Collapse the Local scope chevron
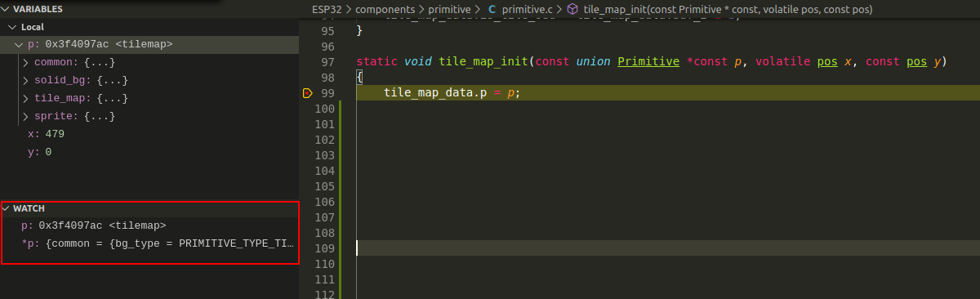The image size is (980, 299). (x=12, y=27)
